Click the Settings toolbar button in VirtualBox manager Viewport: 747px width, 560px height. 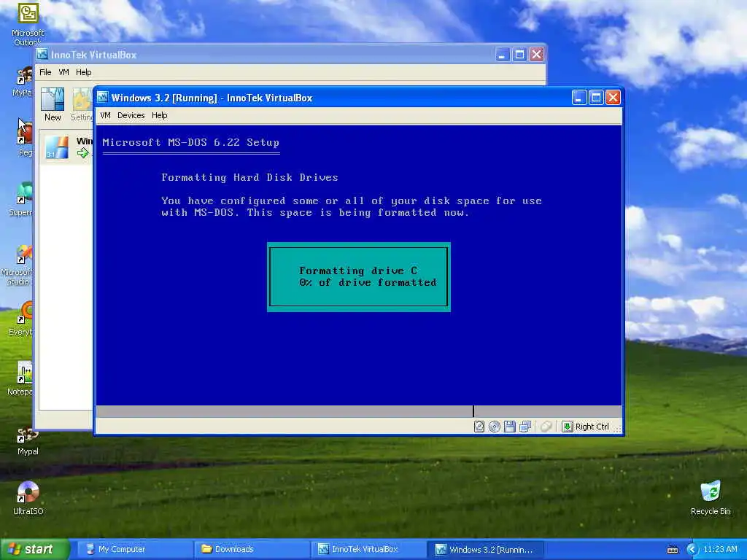[82, 104]
